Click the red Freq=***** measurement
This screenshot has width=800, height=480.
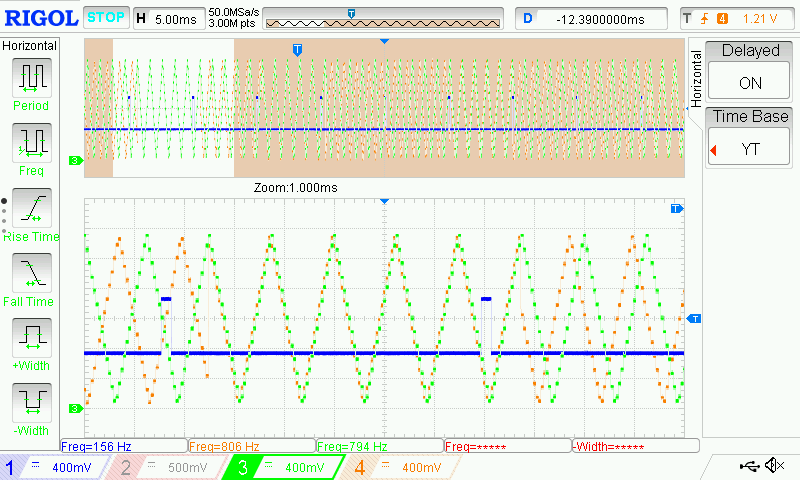(508, 446)
